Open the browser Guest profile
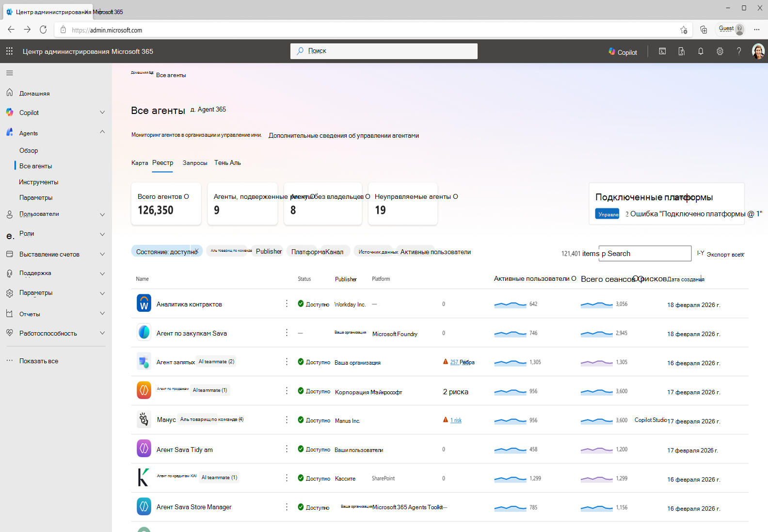This screenshot has width=768, height=532. [x=731, y=29]
